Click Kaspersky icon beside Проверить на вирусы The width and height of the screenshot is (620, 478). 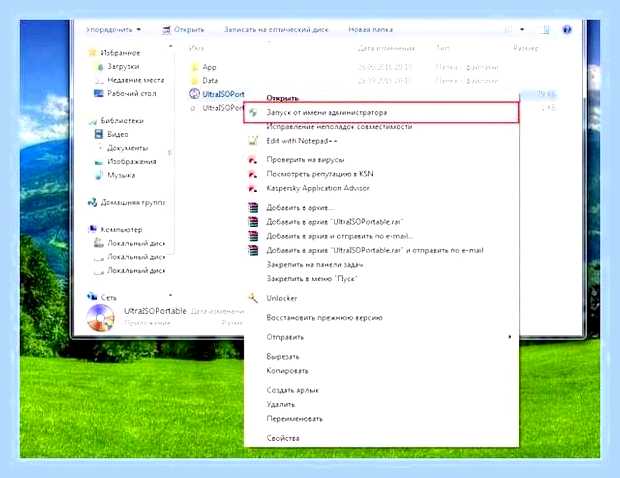pyautogui.click(x=253, y=160)
